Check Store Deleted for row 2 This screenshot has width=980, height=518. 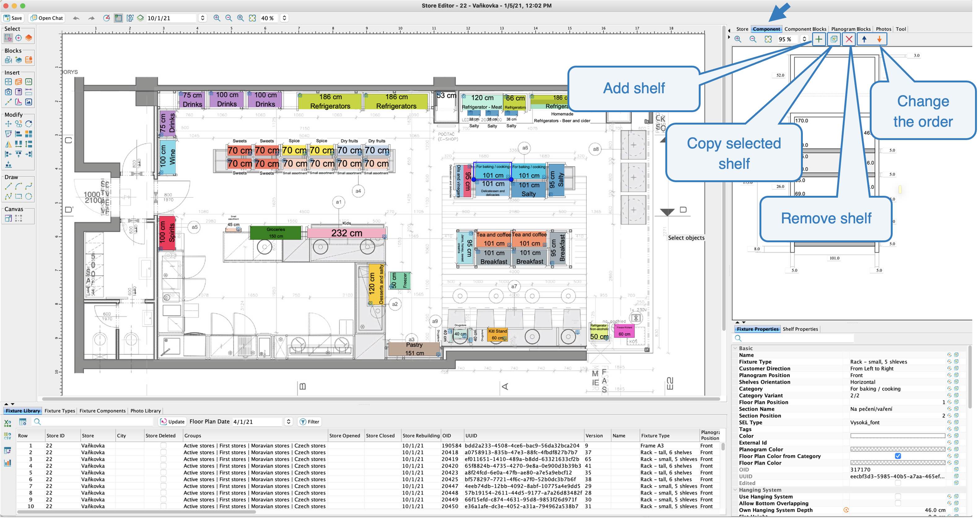tap(163, 452)
